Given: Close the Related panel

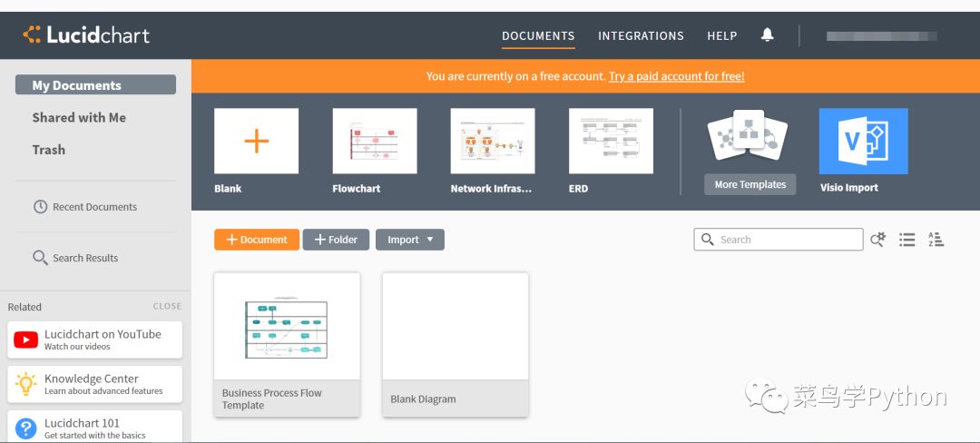Looking at the screenshot, I should click(168, 306).
